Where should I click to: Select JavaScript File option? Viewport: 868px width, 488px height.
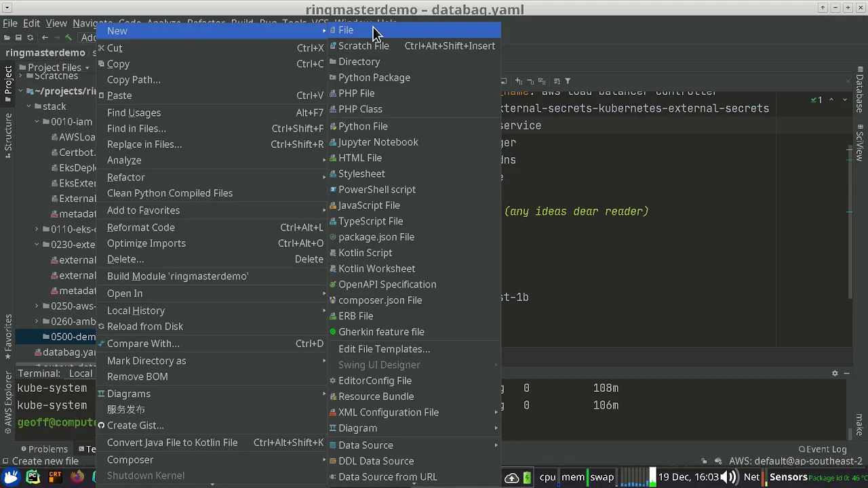coord(414,205)
